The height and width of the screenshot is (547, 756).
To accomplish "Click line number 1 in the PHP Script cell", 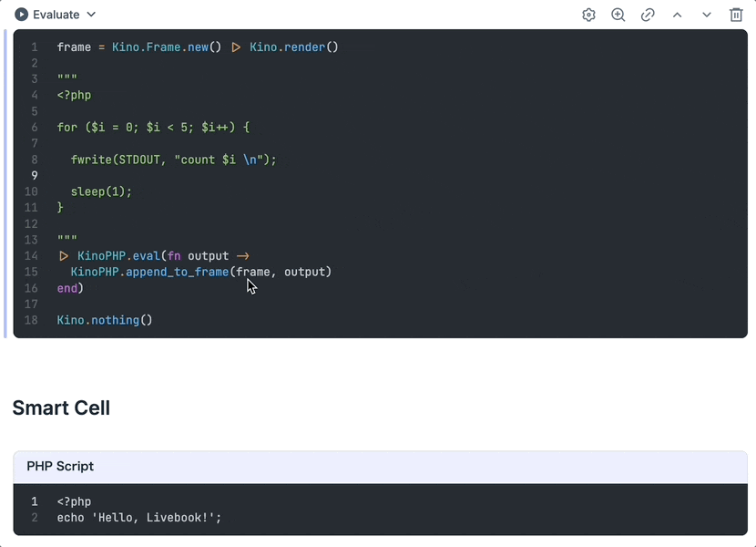I will [x=34, y=501].
